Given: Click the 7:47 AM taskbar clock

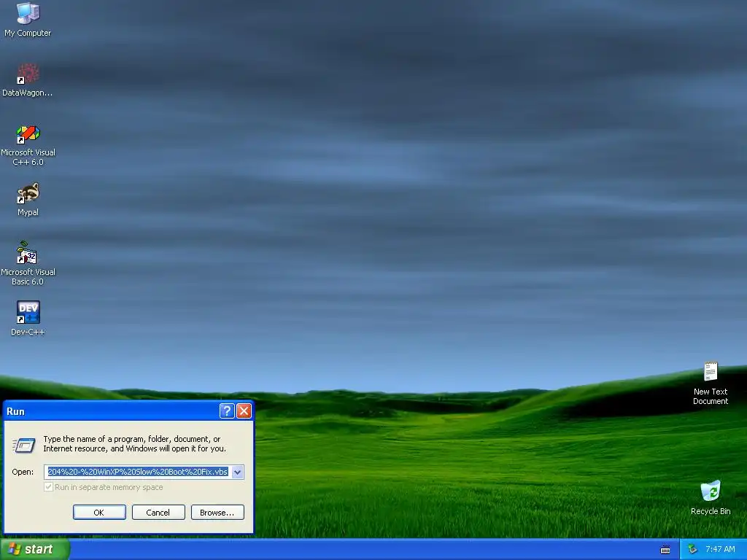Looking at the screenshot, I should (x=720, y=549).
